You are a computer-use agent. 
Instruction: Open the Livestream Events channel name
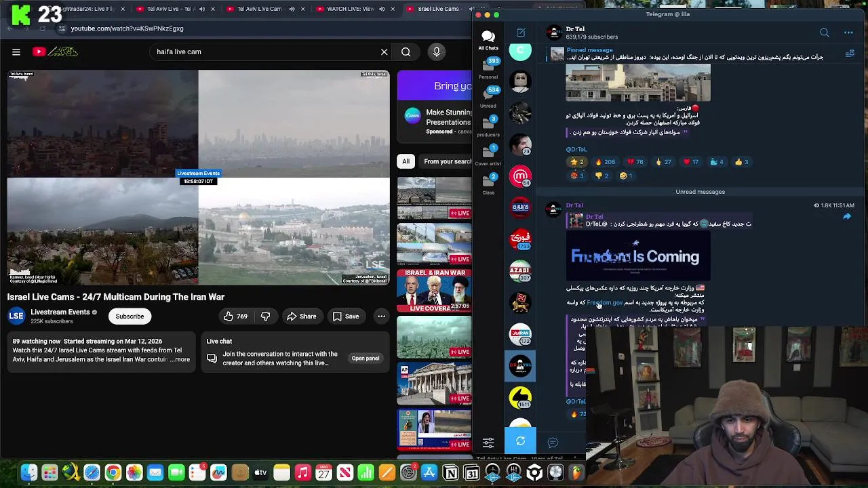[60, 312]
